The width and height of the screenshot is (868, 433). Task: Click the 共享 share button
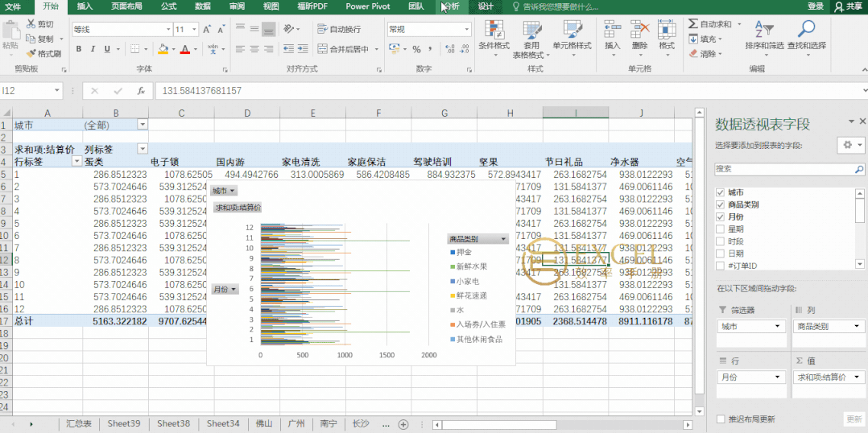click(849, 6)
